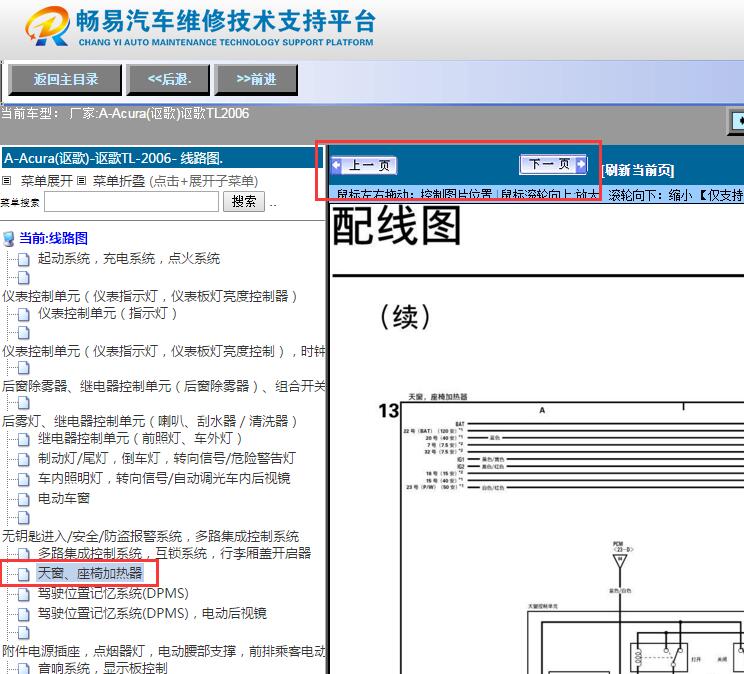The image size is (744, 674).
Task: Open 仪表控制单元（仪表指示灯，仪表板灯亮度控制器） item
Action: (x=150, y=296)
